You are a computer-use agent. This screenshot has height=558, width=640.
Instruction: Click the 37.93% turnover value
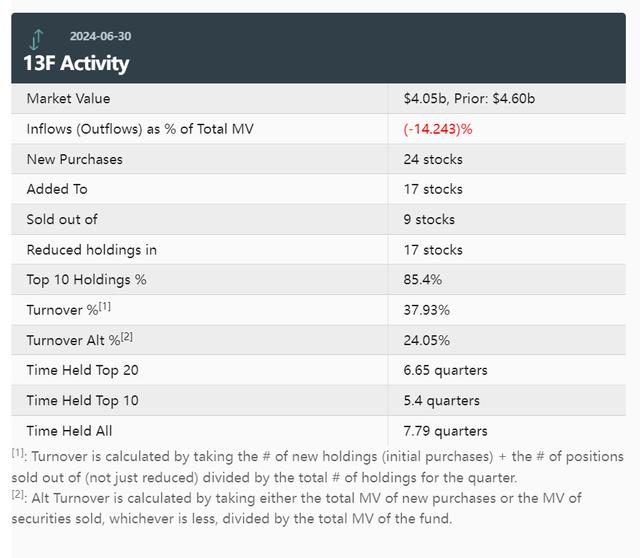pyautogui.click(x=427, y=310)
